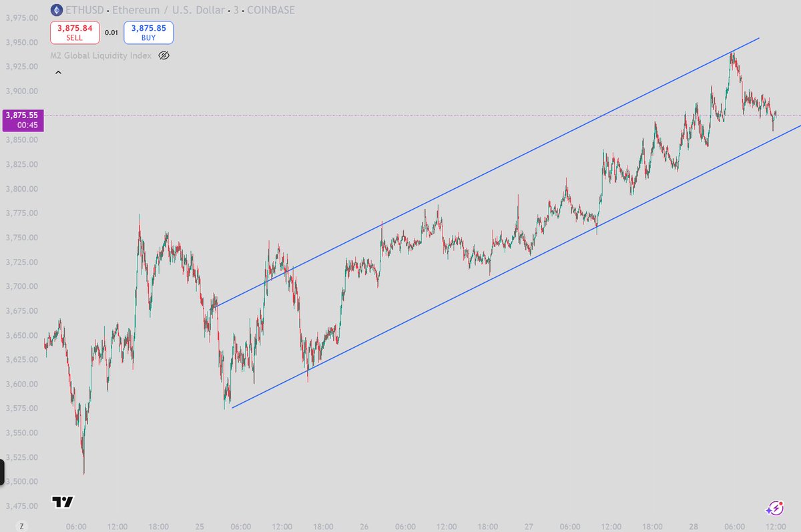Click the 3,575.00 price axis label
Screen dimensions: 801x532
point(21,409)
